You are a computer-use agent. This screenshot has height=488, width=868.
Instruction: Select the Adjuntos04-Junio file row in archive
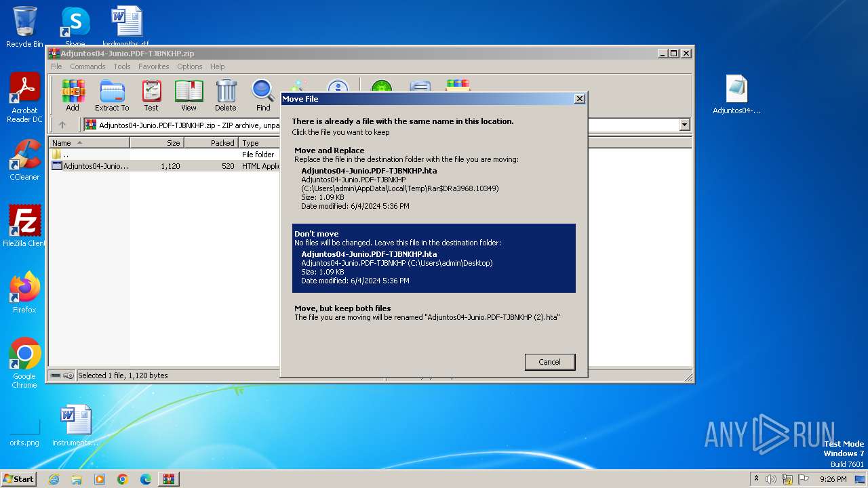point(165,166)
